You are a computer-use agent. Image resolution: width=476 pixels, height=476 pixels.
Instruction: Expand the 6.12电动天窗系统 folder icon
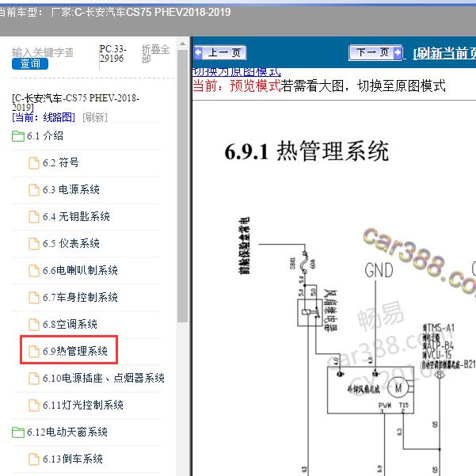click(x=18, y=432)
